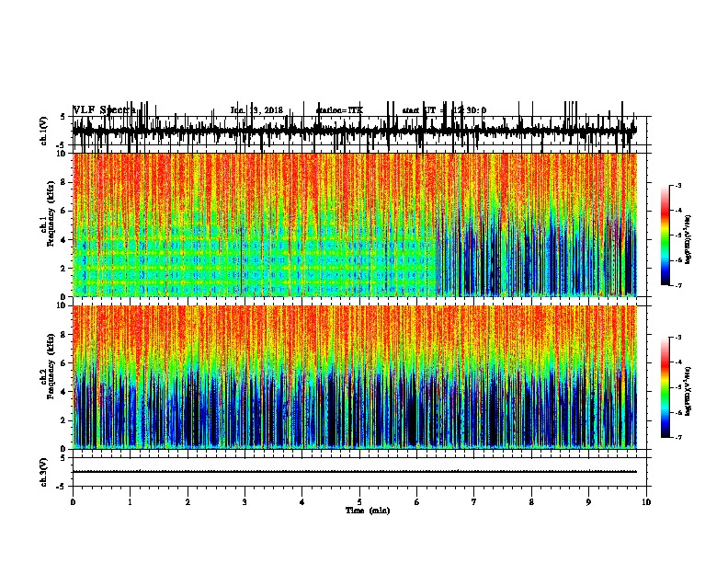The image size is (728, 563).
Task: Click the ch.1 log(PSD) colorbar label
Action: tap(688, 239)
